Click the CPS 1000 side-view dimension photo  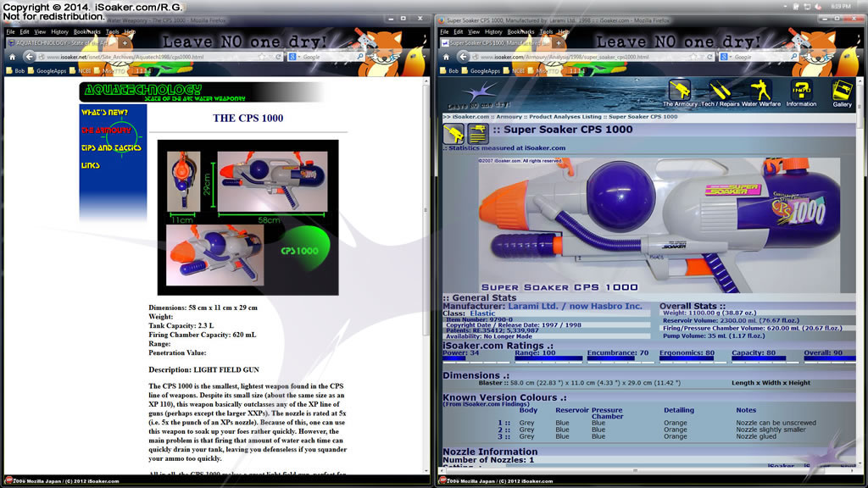272,181
